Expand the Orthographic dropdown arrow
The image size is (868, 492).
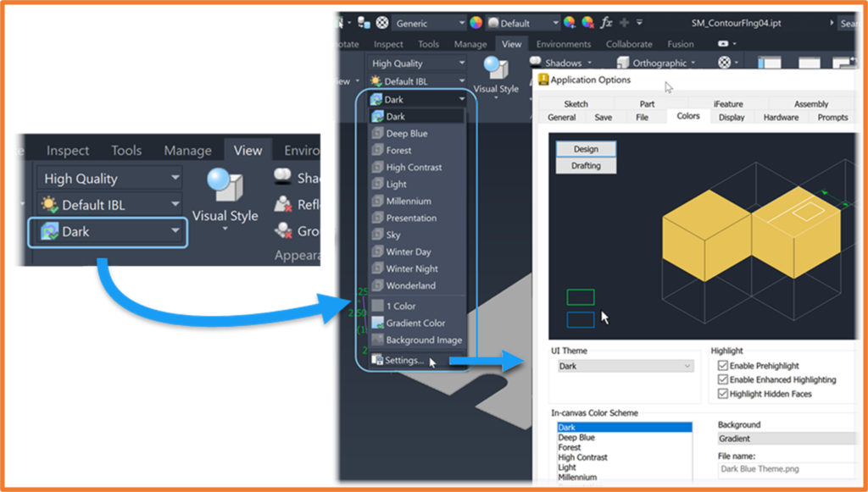693,63
